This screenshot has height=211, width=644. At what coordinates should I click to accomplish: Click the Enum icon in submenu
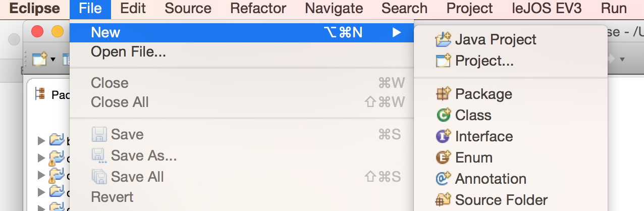(x=443, y=157)
